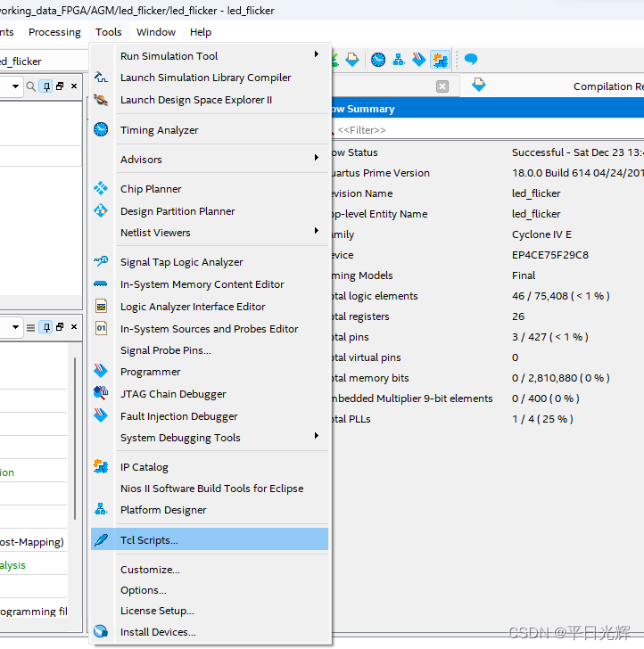Open JTAG Chain Debugger
Image resolution: width=644 pixels, height=649 pixels.
[x=210, y=394]
